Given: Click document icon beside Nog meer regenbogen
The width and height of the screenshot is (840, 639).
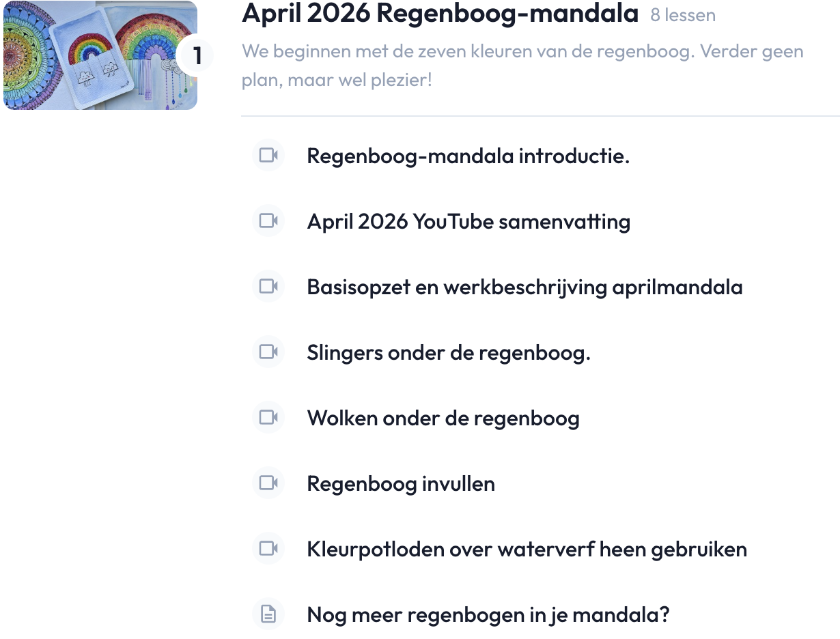Looking at the screenshot, I should click(268, 614).
